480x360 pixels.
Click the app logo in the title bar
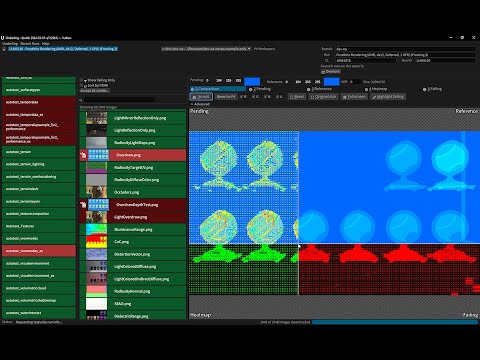2,38
